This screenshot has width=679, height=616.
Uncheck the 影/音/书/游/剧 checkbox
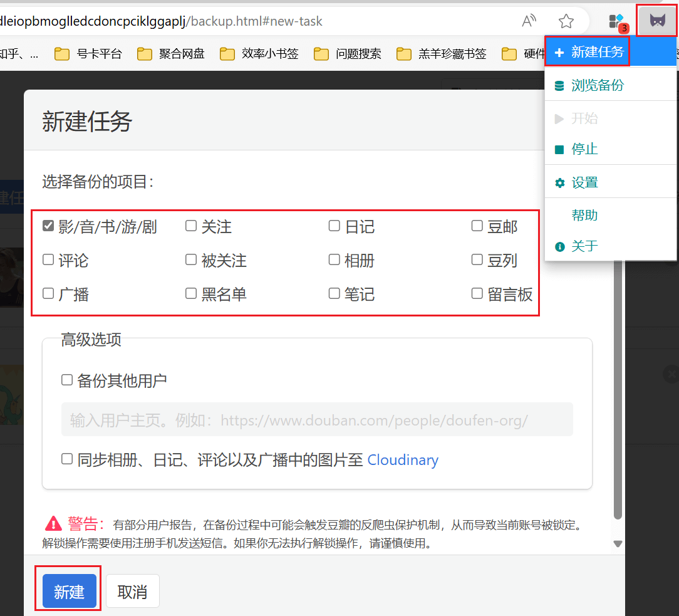48,226
